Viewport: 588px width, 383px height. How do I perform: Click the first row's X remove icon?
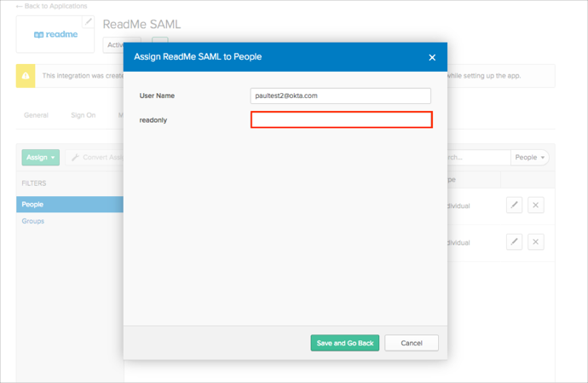click(x=535, y=205)
